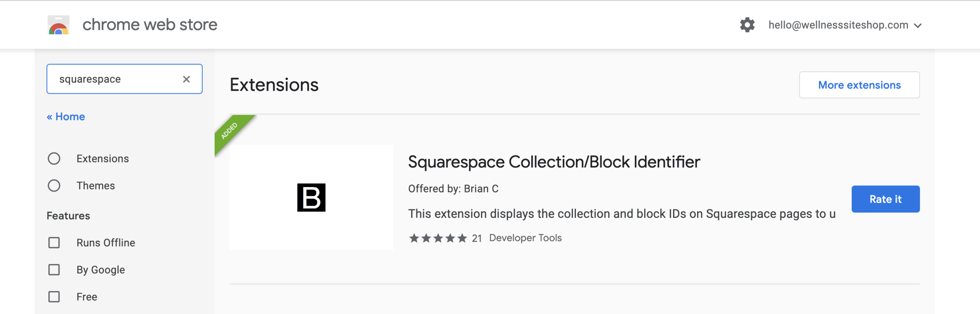Click the five-star rating icons
The width and height of the screenshot is (980, 314).
point(438,238)
